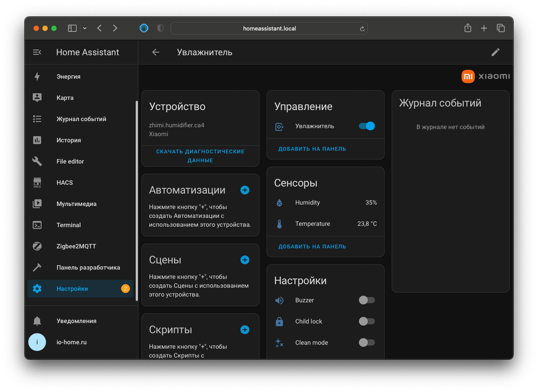This screenshot has height=392, width=538.
Task: Expand Safari sidebar dropdown chevron
Action: 85,28
